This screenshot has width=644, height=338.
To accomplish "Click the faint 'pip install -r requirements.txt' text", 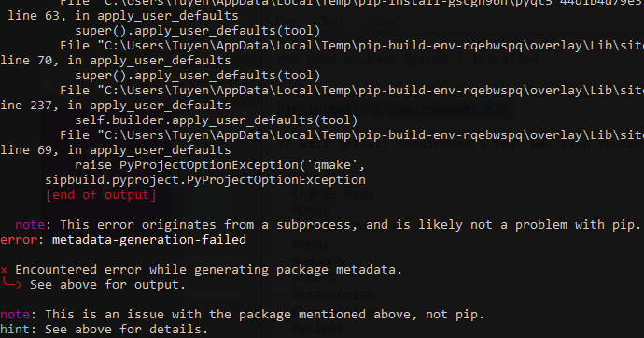I will click(392, 110).
